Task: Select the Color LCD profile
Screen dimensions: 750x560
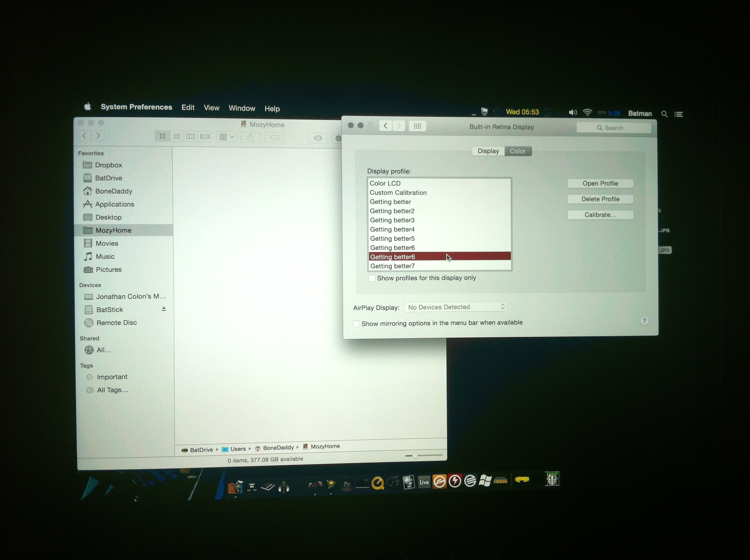Action: coord(385,183)
